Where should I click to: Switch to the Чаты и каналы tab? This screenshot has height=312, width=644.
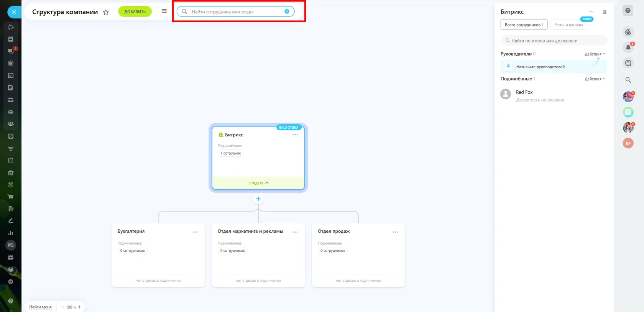click(x=568, y=25)
